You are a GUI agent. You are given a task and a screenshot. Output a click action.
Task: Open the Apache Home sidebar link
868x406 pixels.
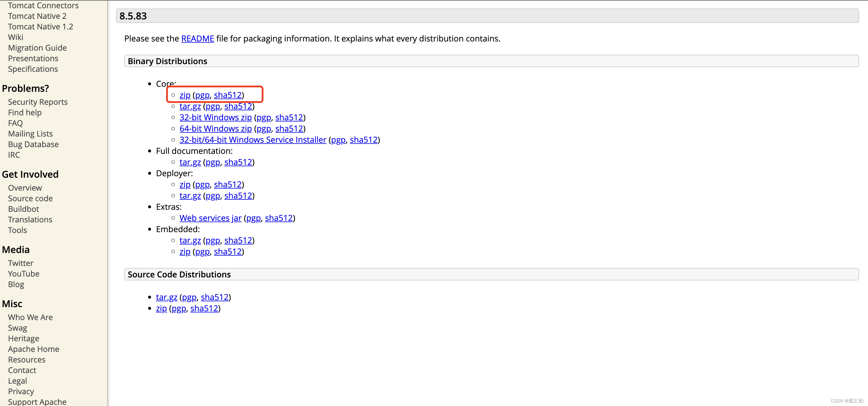click(34, 349)
